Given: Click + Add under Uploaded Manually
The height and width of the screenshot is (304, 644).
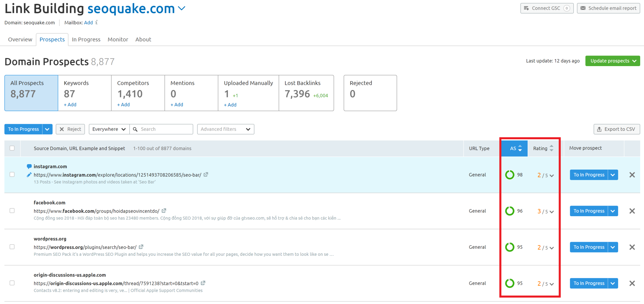Looking at the screenshot, I should [x=230, y=105].
